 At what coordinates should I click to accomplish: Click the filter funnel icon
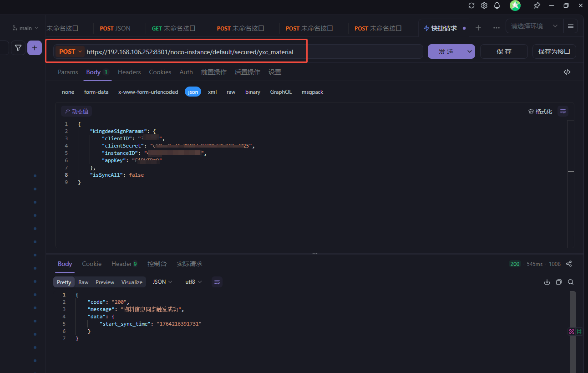point(18,48)
